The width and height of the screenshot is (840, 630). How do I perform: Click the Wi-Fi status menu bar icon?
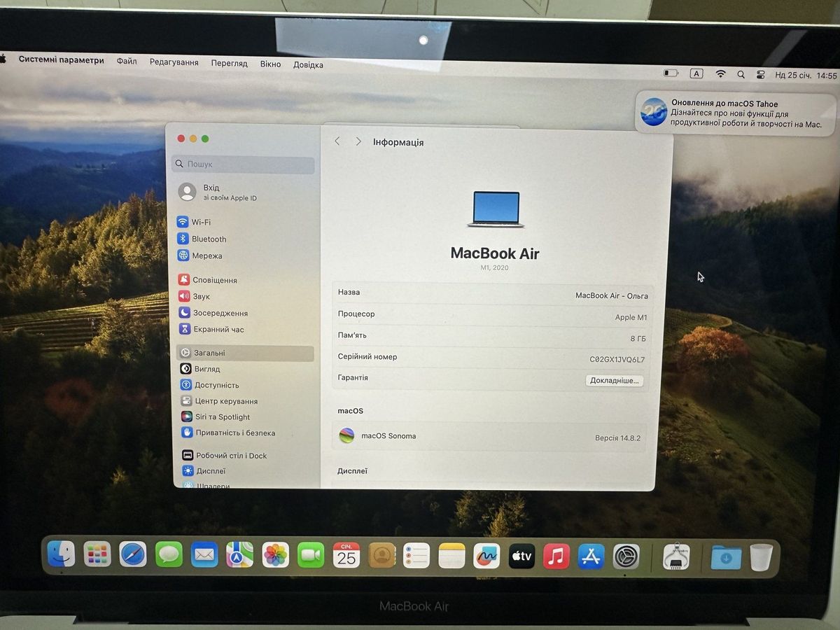[x=720, y=73]
